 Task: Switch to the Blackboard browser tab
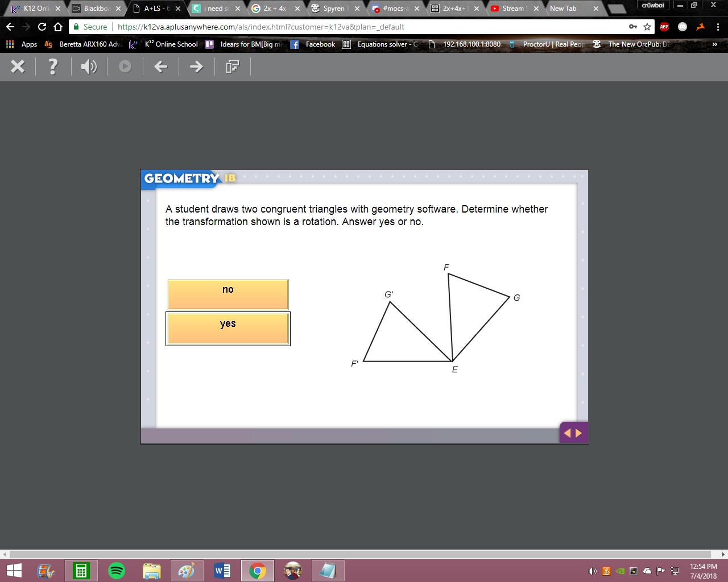tap(97, 9)
